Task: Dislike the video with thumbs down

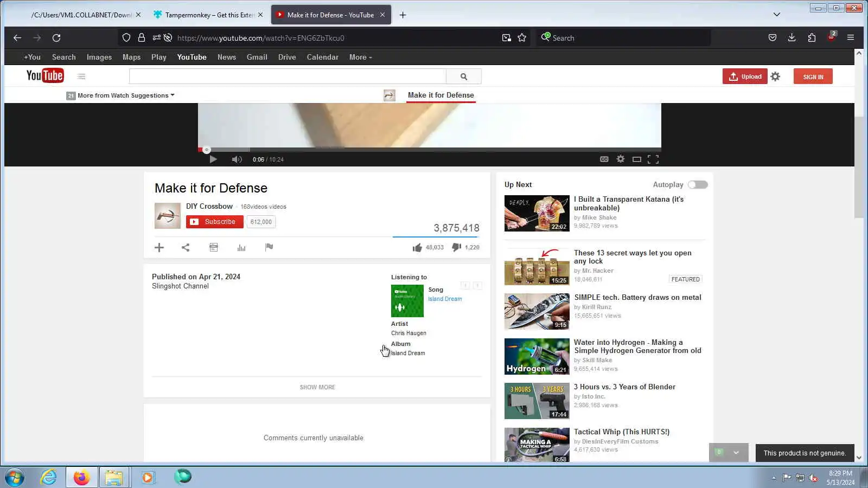Action: point(457,247)
